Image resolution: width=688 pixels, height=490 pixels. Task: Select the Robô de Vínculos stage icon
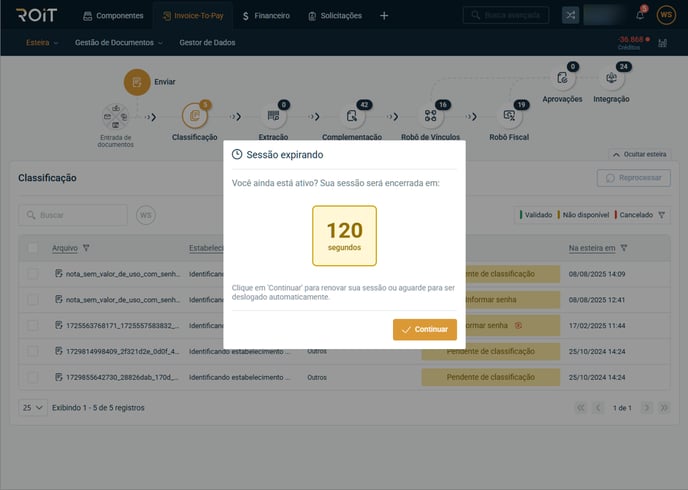(430, 116)
